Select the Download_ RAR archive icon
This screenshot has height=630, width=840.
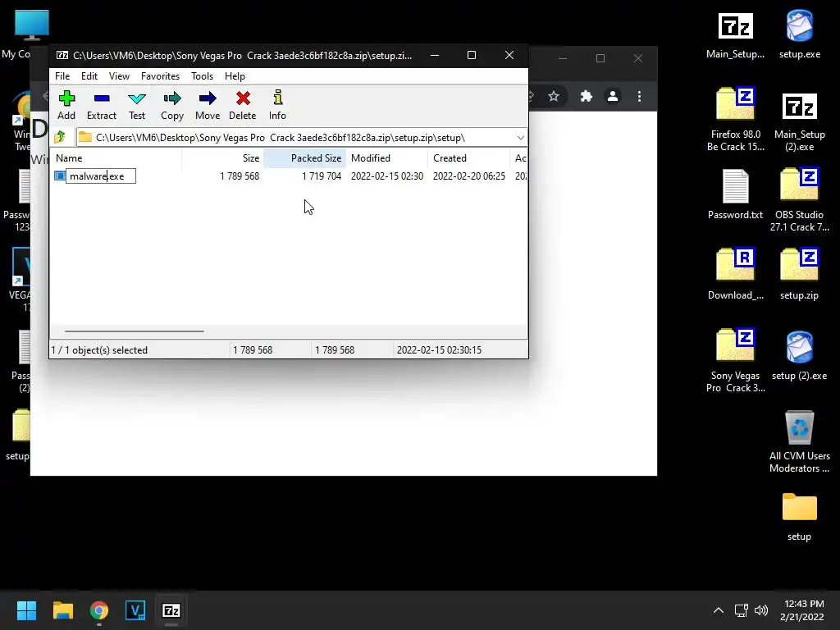click(x=735, y=274)
